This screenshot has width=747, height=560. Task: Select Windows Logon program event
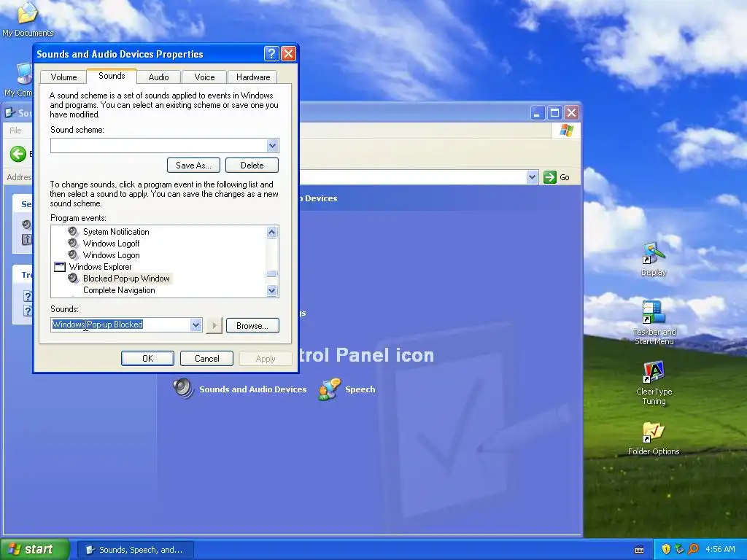click(x=111, y=255)
